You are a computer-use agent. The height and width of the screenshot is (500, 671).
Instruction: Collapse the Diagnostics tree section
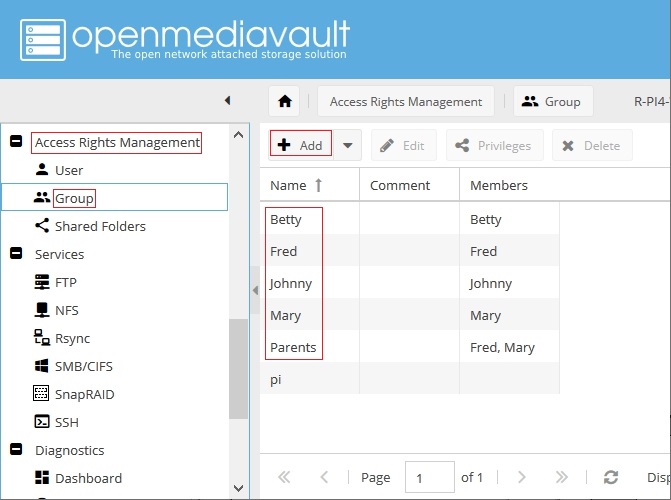[x=16, y=450]
